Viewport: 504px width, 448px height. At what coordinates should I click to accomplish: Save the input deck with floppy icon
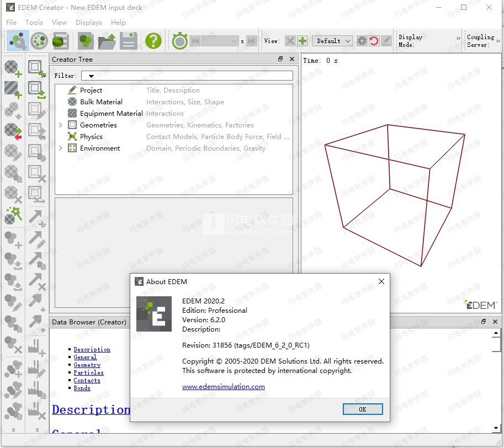pyautogui.click(x=129, y=41)
